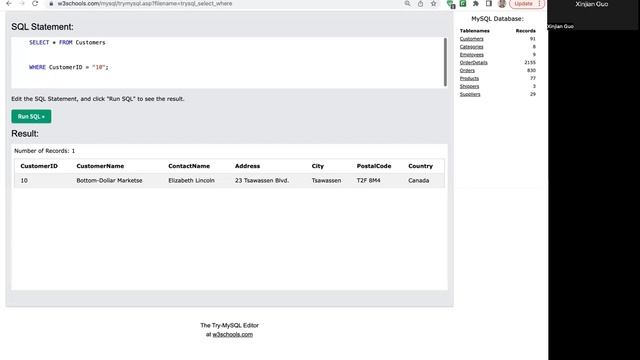Click the share icon in address bar
This screenshot has width=640, height=360.
[420, 4]
